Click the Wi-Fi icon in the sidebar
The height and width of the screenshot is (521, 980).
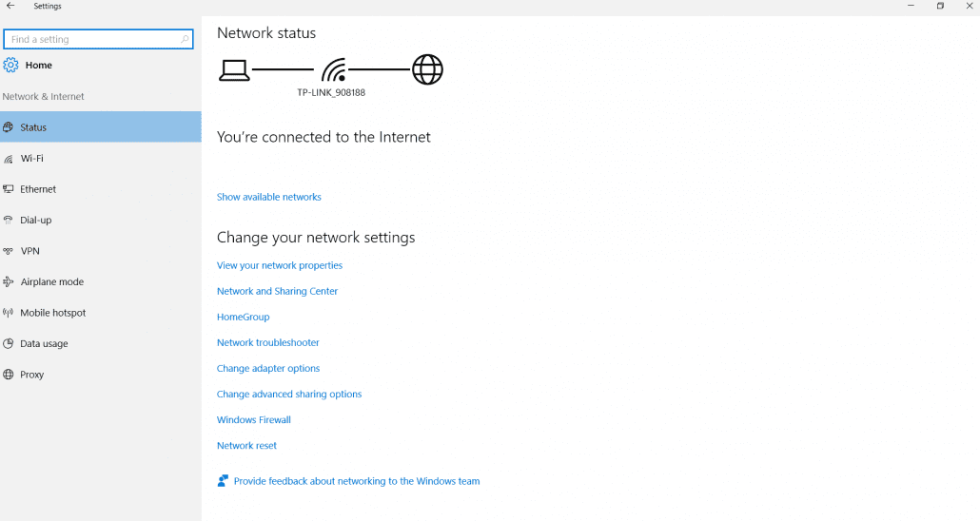click(x=9, y=159)
